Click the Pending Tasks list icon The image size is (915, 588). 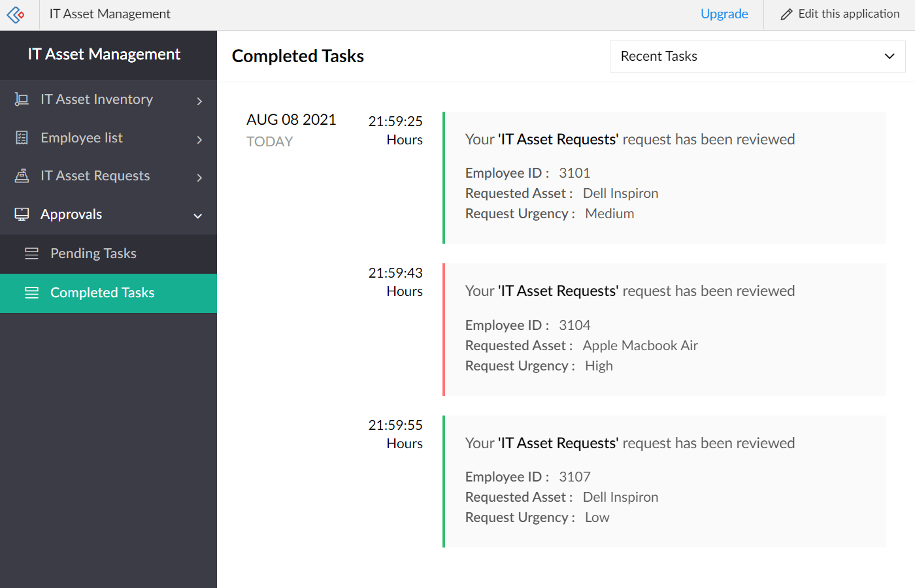coord(31,253)
